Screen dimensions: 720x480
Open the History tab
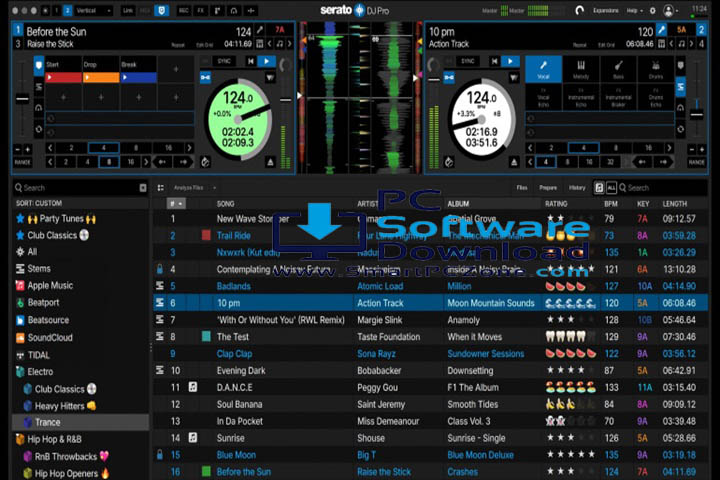(577, 187)
